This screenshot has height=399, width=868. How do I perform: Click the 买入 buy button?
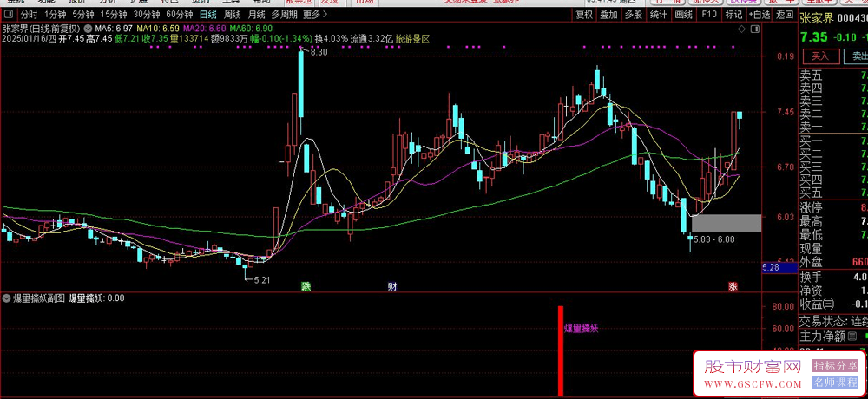point(820,56)
